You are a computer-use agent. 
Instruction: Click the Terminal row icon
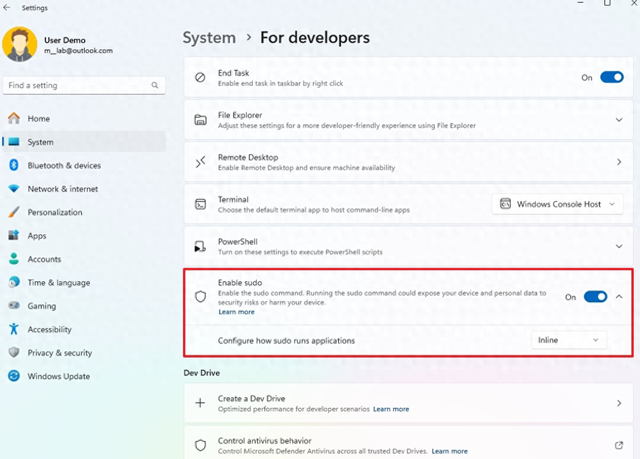(x=200, y=204)
